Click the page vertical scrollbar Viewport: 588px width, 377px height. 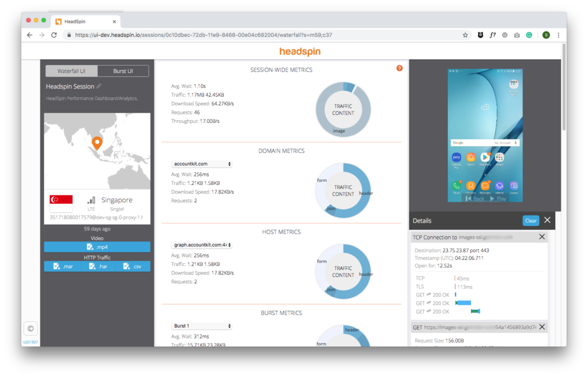click(564, 89)
